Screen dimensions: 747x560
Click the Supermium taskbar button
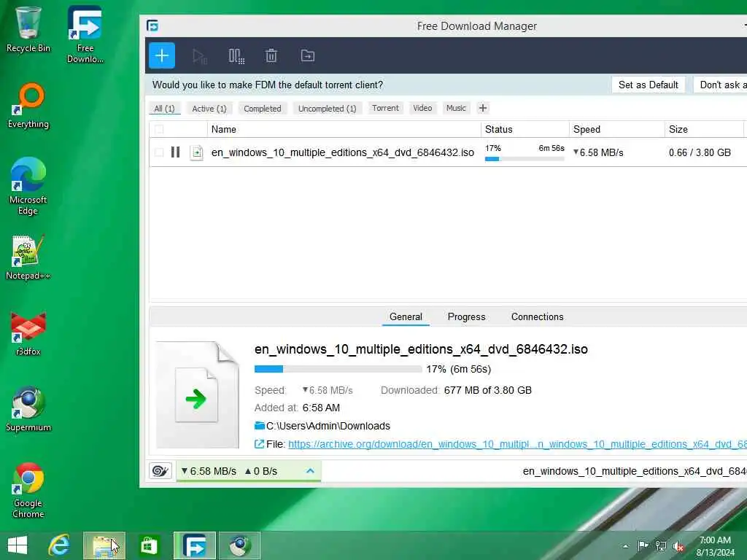point(240,545)
